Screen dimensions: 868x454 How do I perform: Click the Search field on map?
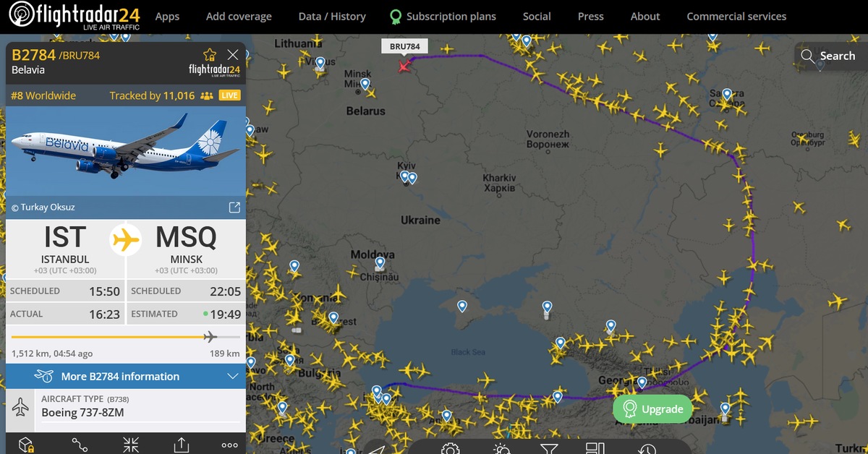829,56
